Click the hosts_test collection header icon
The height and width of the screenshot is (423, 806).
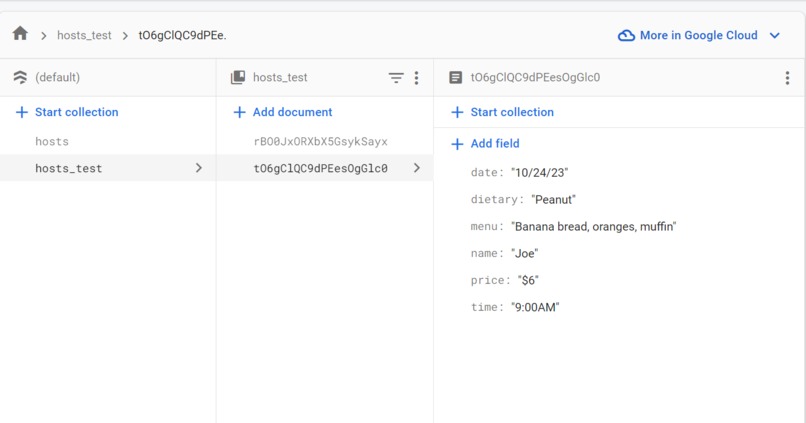(x=238, y=78)
